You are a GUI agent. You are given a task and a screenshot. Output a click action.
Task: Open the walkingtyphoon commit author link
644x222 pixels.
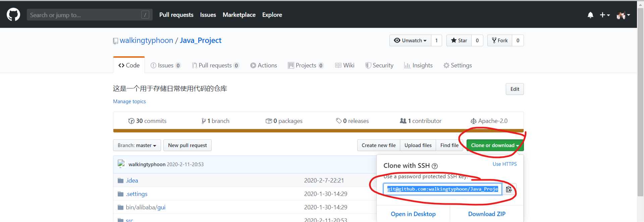click(x=147, y=164)
